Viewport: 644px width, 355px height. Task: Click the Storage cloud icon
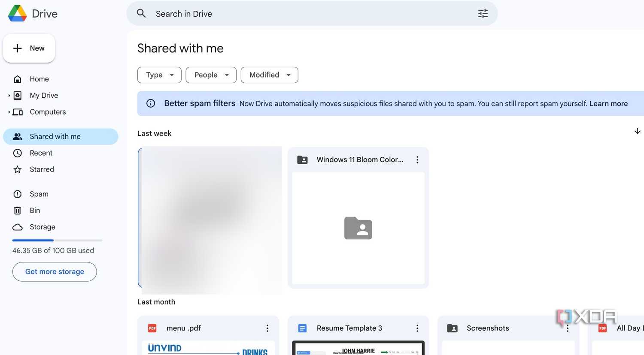tap(18, 227)
